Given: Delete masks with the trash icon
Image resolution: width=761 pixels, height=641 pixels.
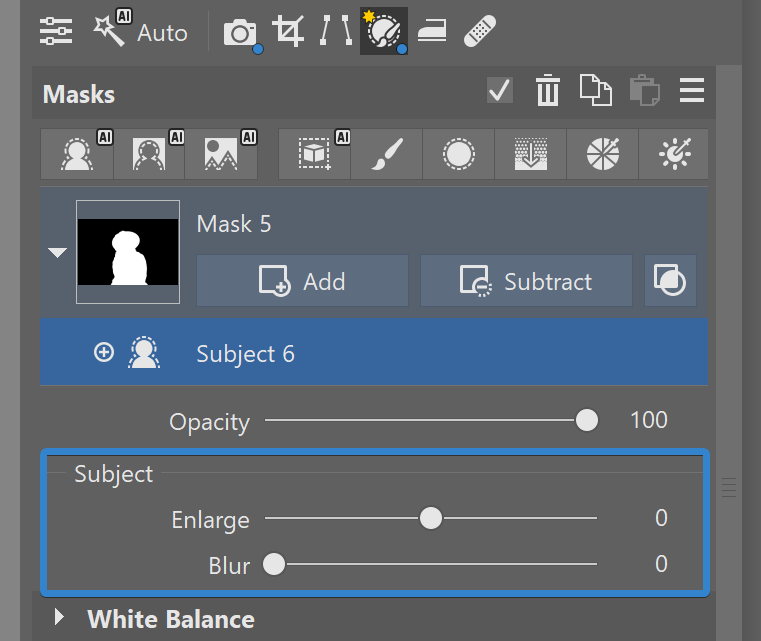Looking at the screenshot, I should coord(547,92).
